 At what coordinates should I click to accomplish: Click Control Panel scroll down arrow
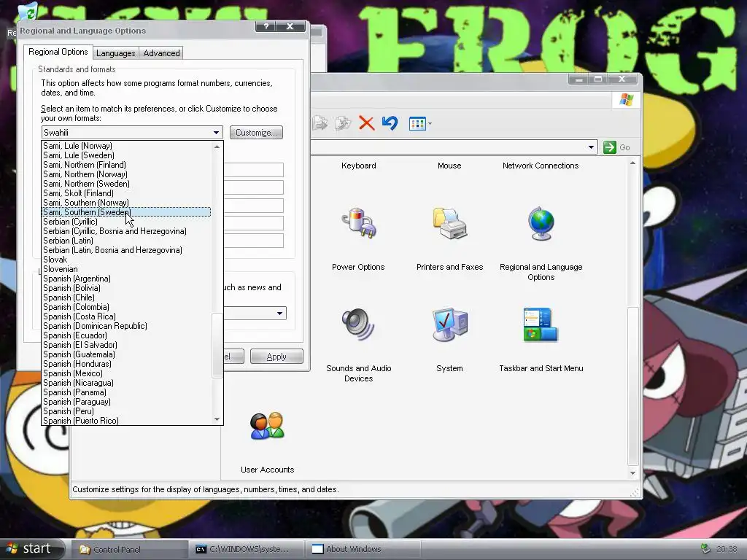pyautogui.click(x=632, y=472)
